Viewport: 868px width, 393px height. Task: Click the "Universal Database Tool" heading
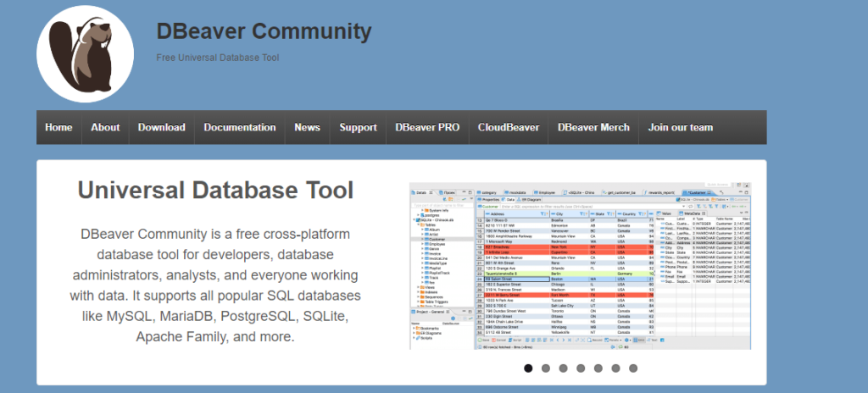tap(215, 190)
